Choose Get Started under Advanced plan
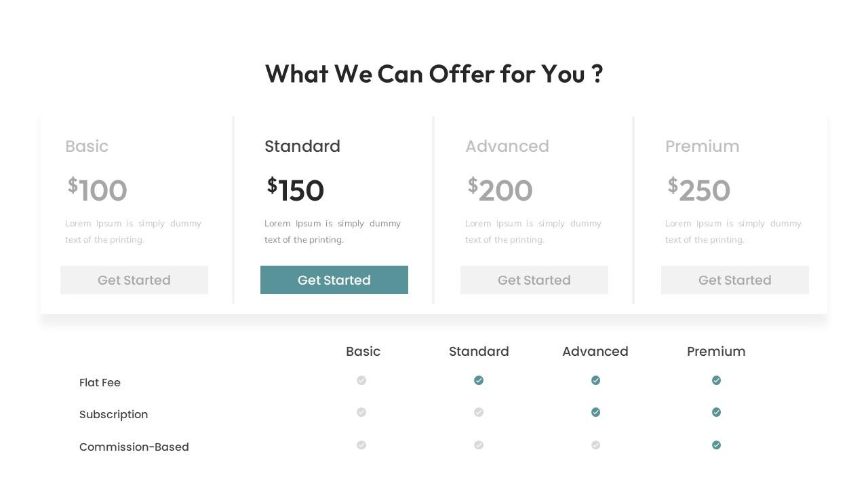The width and height of the screenshot is (868, 488). 534,280
